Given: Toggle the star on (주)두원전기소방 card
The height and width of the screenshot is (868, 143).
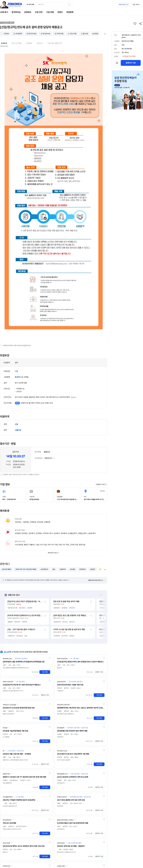Looking at the screenshot, I should coord(104,750).
